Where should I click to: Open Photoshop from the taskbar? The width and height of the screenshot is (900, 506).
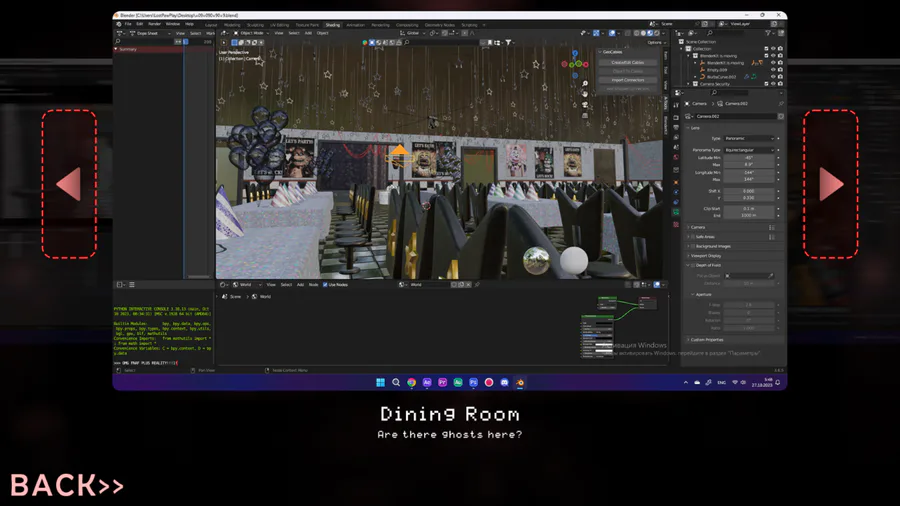(474, 382)
